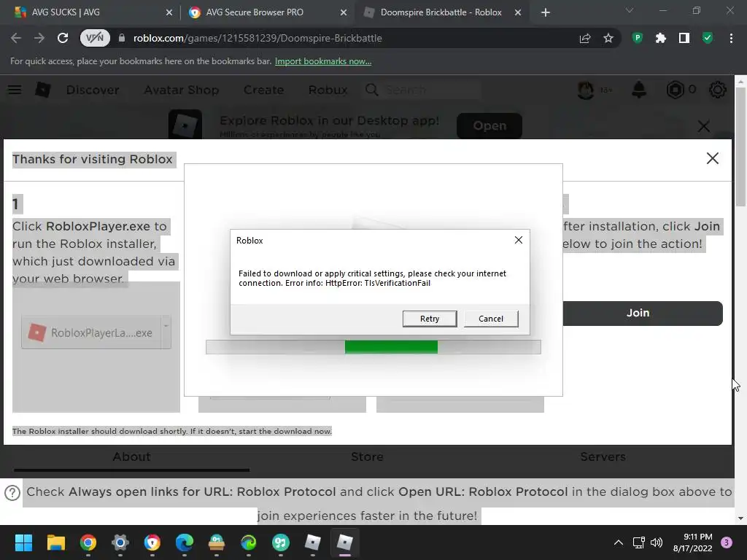
Task: Click the roblox.com URL address field
Action: 258,38
